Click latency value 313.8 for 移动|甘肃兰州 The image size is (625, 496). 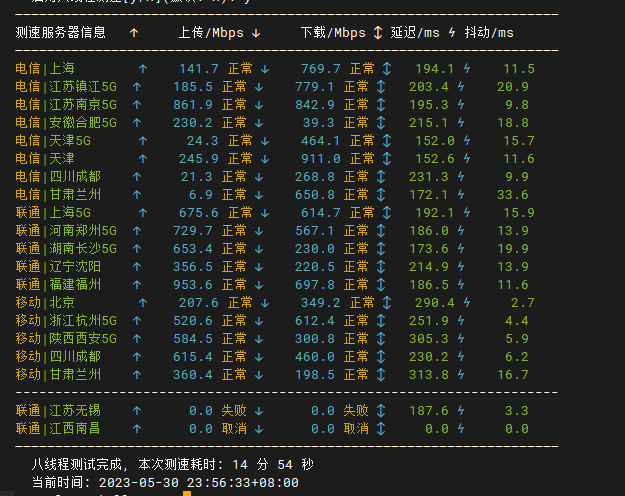point(429,374)
